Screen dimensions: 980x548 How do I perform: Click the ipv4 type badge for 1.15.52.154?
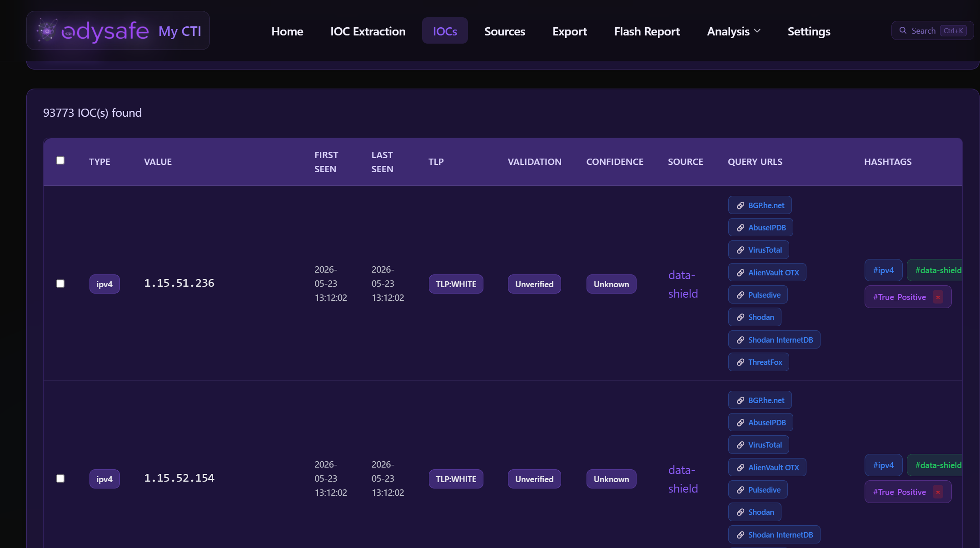tap(104, 479)
